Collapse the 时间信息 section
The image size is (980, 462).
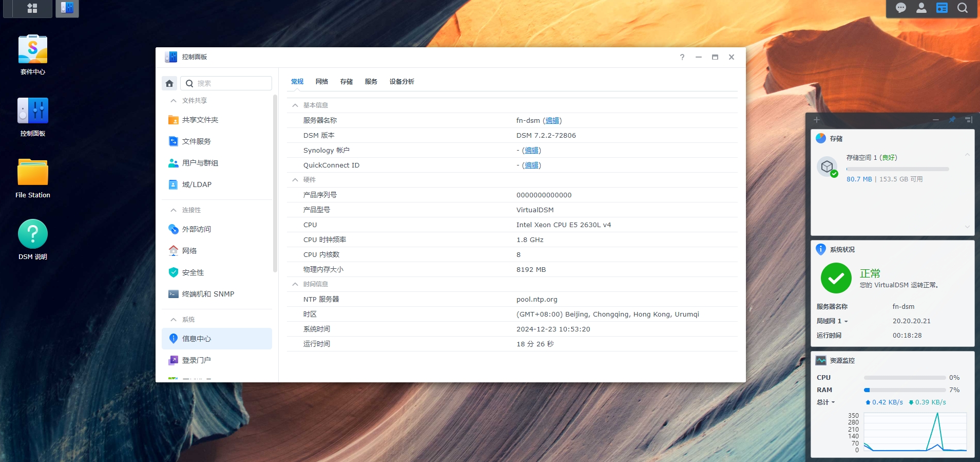click(x=295, y=284)
